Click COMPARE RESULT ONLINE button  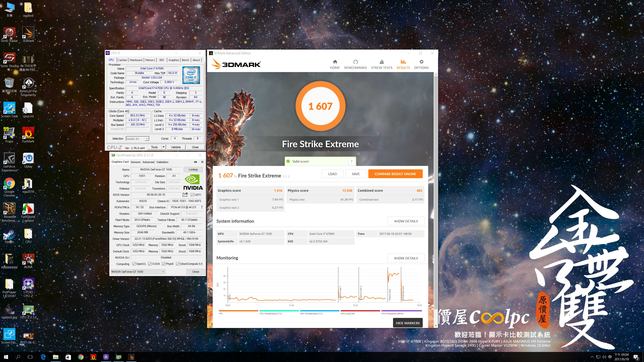coord(395,174)
